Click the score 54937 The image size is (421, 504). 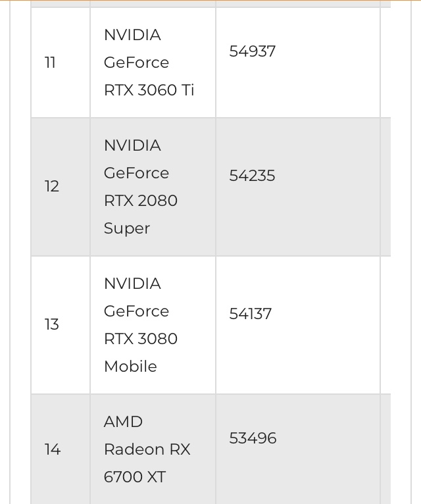(x=253, y=51)
